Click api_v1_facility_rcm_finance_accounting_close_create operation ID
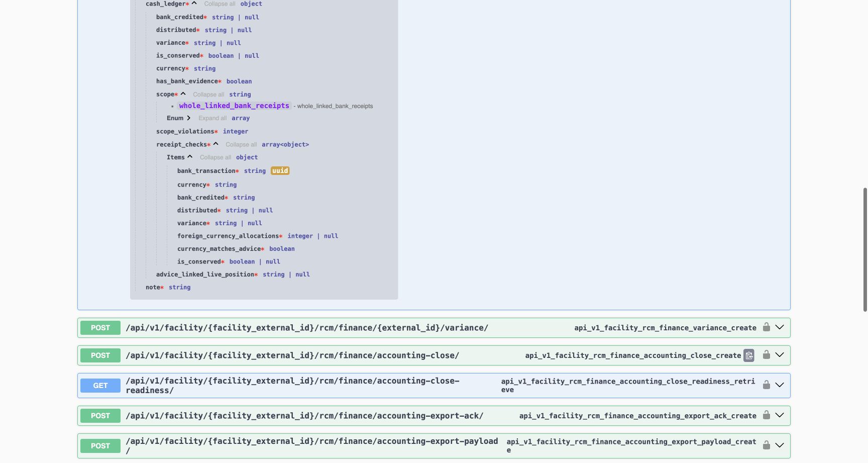The width and height of the screenshot is (868, 463). (633, 355)
